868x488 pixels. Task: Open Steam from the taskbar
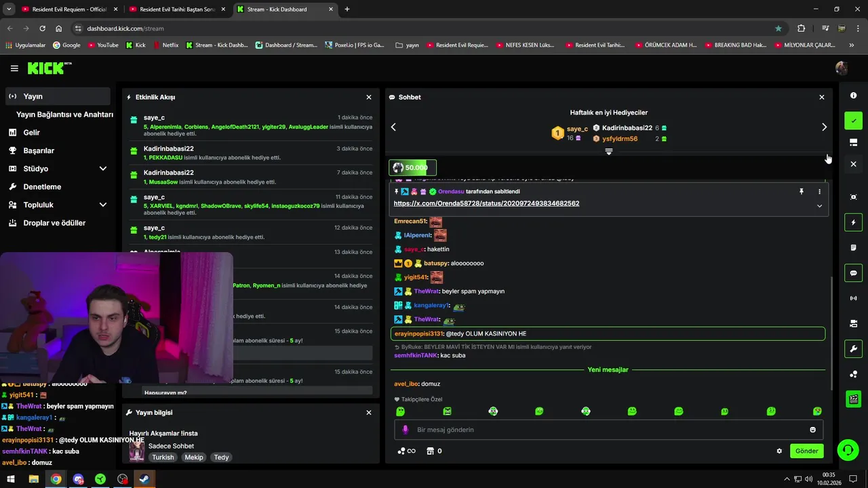(144, 479)
